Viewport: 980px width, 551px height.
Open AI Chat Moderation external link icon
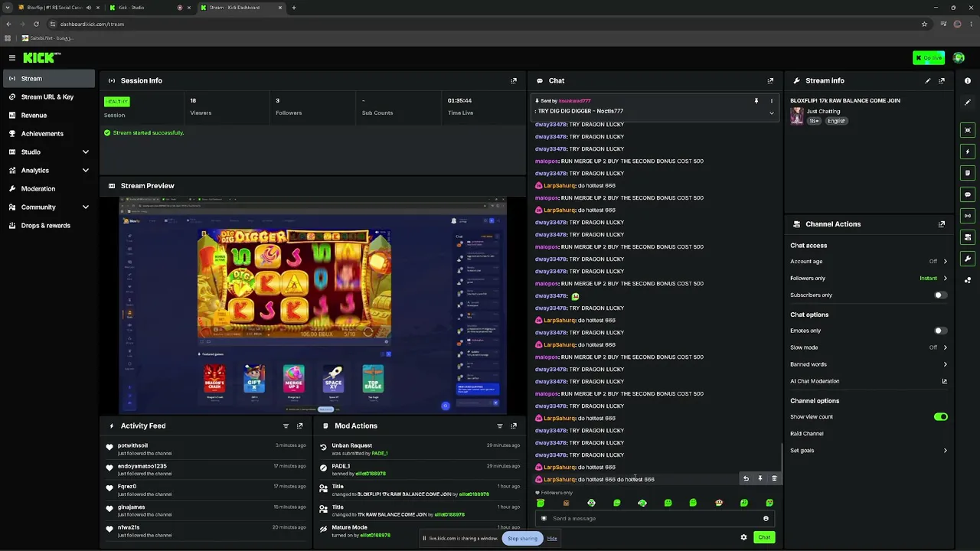pyautogui.click(x=944, y=381)
